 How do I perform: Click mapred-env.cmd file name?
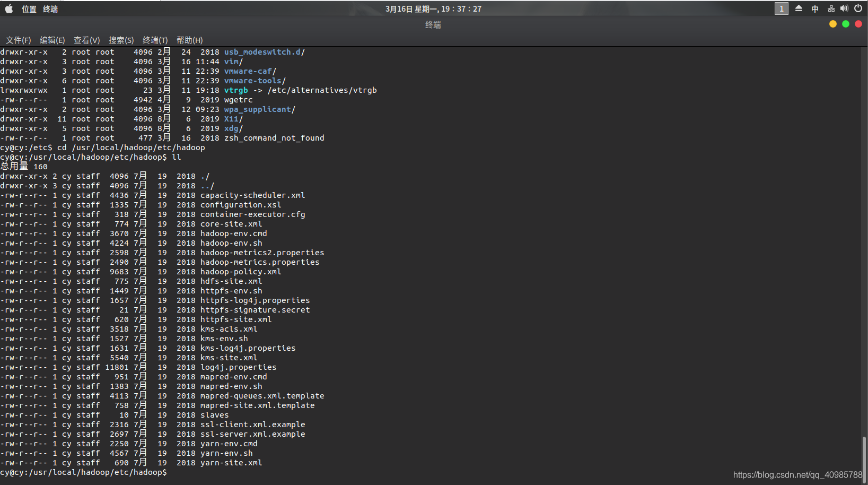coord(234,377)
